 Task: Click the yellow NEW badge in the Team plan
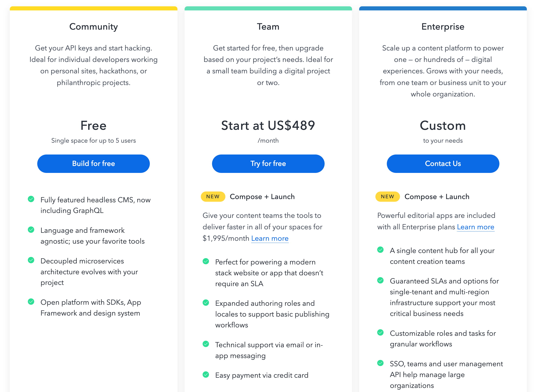pos(213,196)
